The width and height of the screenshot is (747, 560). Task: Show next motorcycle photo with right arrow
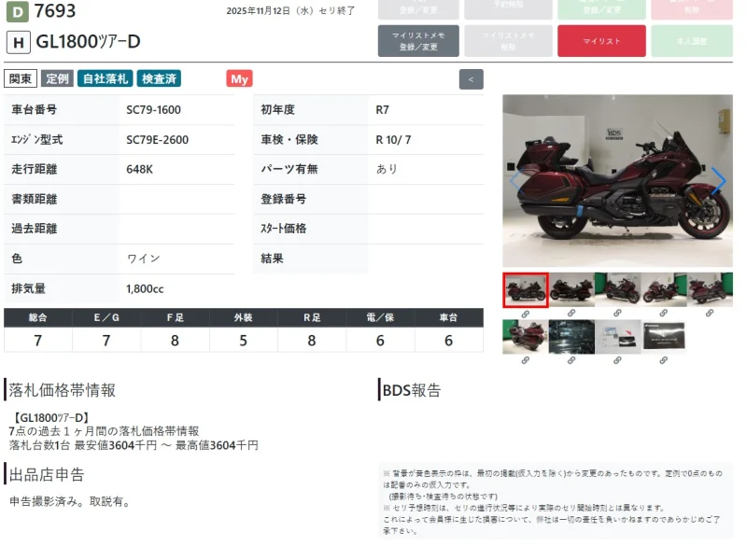(x=718, y=180)
